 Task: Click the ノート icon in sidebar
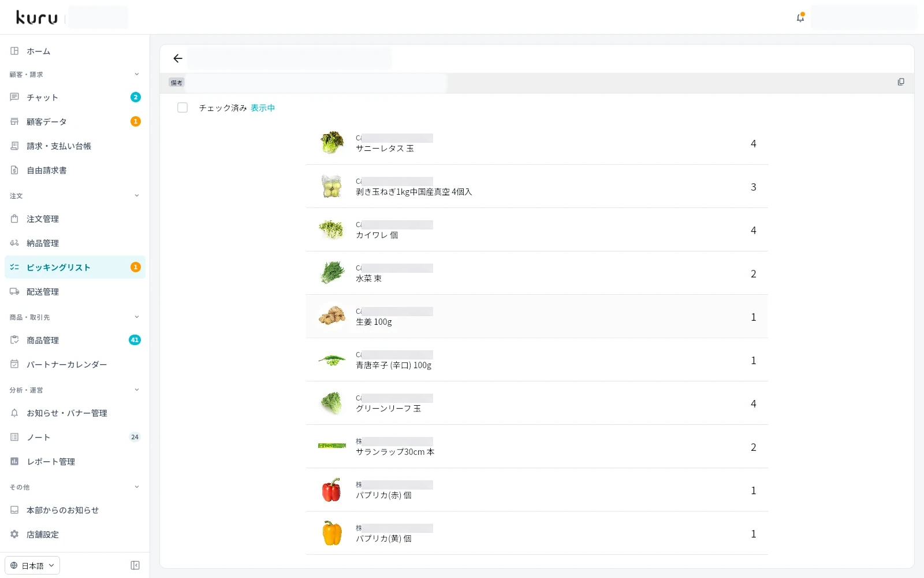[14, 437]
